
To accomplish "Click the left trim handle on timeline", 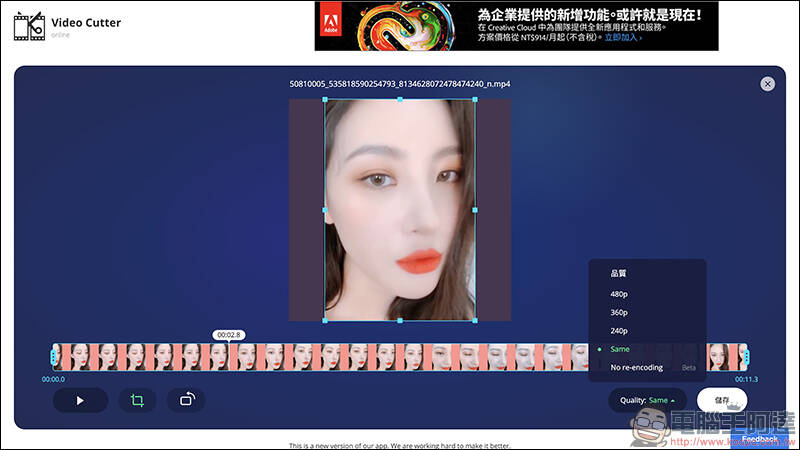I will coord(54,357).
